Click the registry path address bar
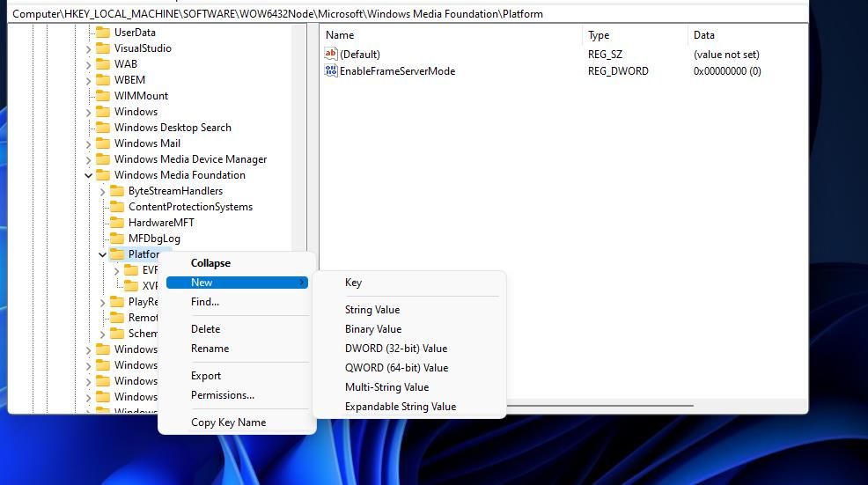Screen dimensions: 868x485 408,14
